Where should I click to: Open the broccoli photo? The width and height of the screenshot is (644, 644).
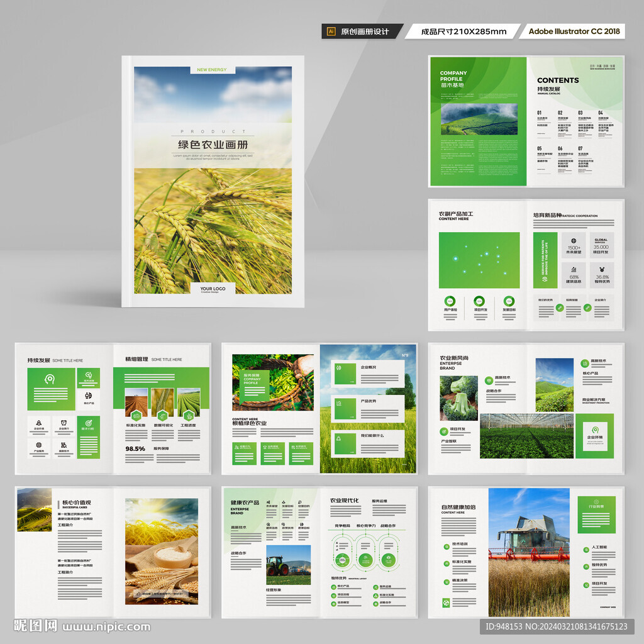tap(458, 398)
